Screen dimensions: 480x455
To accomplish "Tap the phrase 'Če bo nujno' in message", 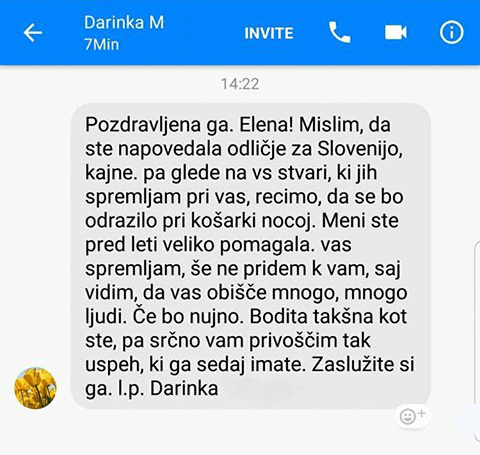I will click(x=188, y=316).
